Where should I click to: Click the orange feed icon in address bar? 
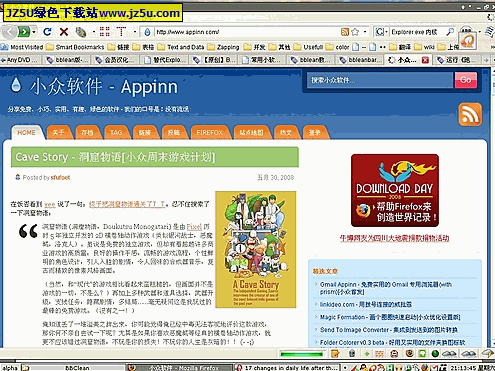click(x=345, y=32)
